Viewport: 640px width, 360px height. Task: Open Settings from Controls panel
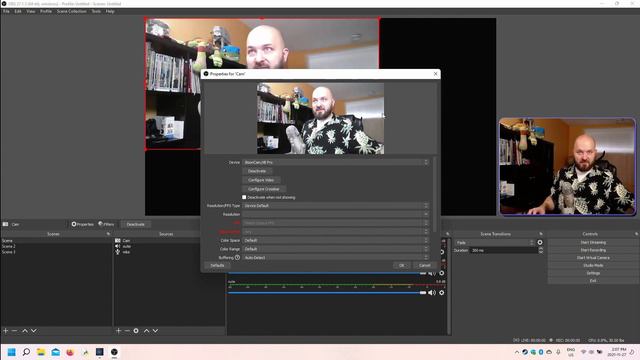(593, 273)
